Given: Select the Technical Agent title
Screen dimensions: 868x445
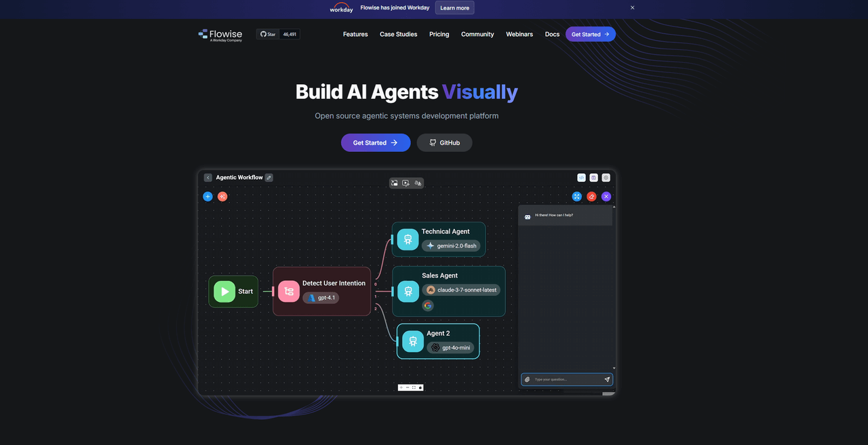Looking at the screenshot, I should pos(446,231).
